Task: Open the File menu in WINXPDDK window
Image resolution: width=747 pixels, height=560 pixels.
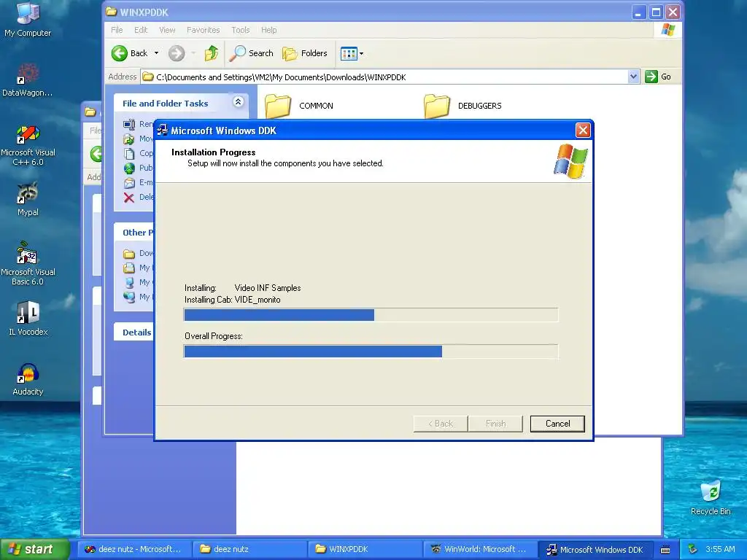Action: pos(117,30)
